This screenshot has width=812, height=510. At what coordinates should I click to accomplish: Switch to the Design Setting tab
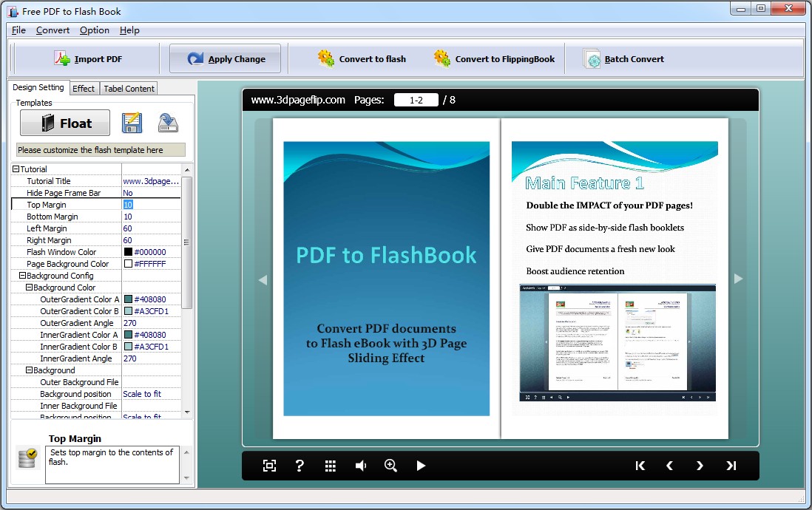(x=38, y=87)
